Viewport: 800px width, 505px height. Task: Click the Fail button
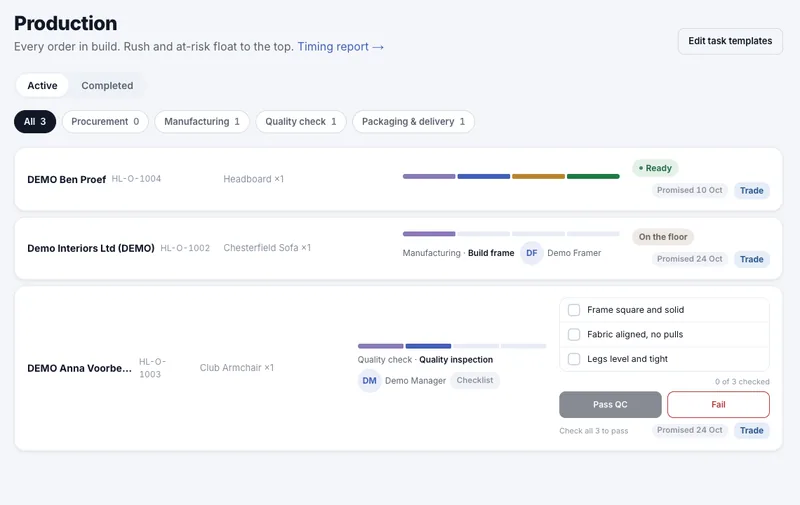(x=718, y=405)
